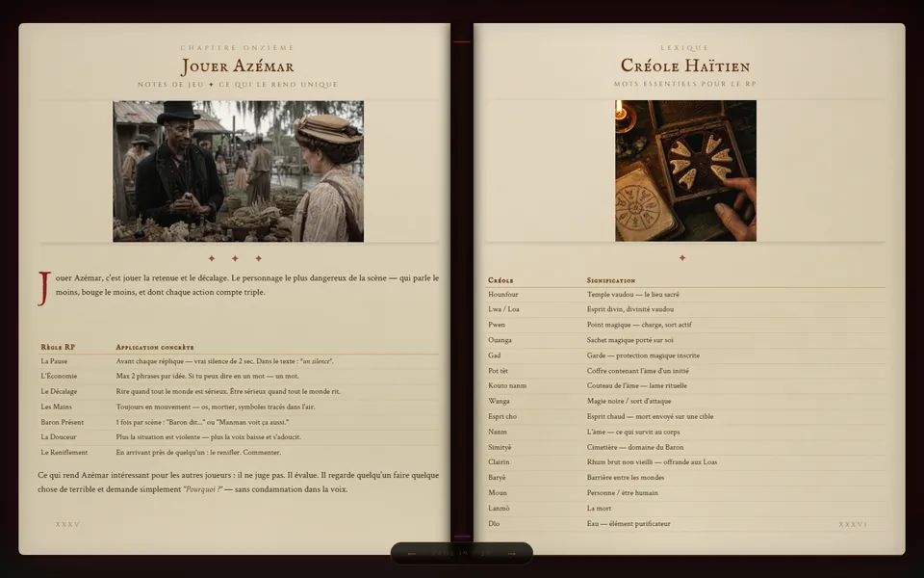Click the 'Créole Haïtien' lexicon title
The height and width of the screenshot is (578, 924).
[685, 66]
